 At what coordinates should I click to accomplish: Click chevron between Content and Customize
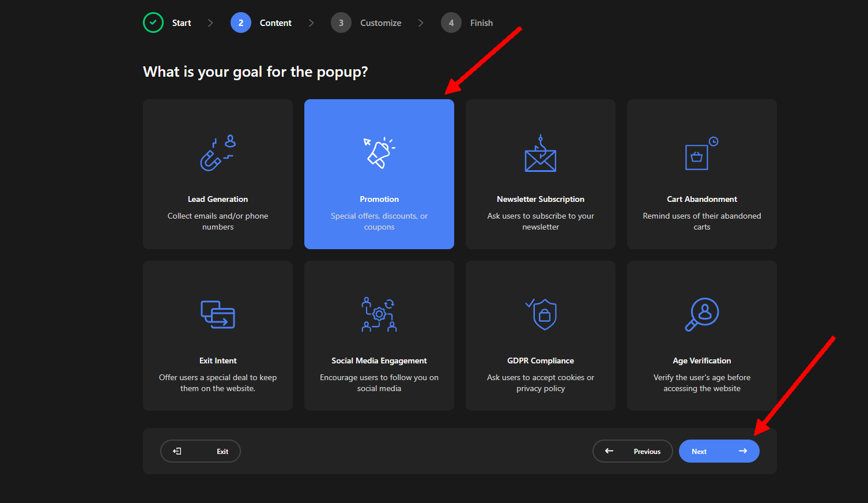click(311, 22)
